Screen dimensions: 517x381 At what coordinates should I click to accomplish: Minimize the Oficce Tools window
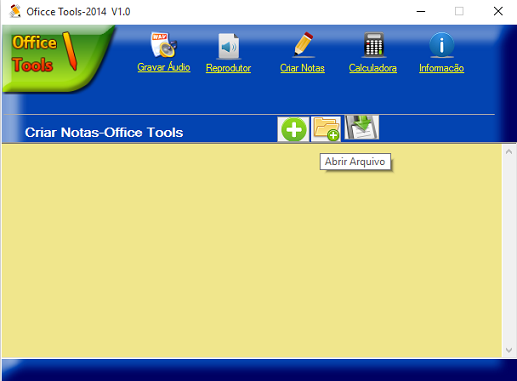(421, 11)
